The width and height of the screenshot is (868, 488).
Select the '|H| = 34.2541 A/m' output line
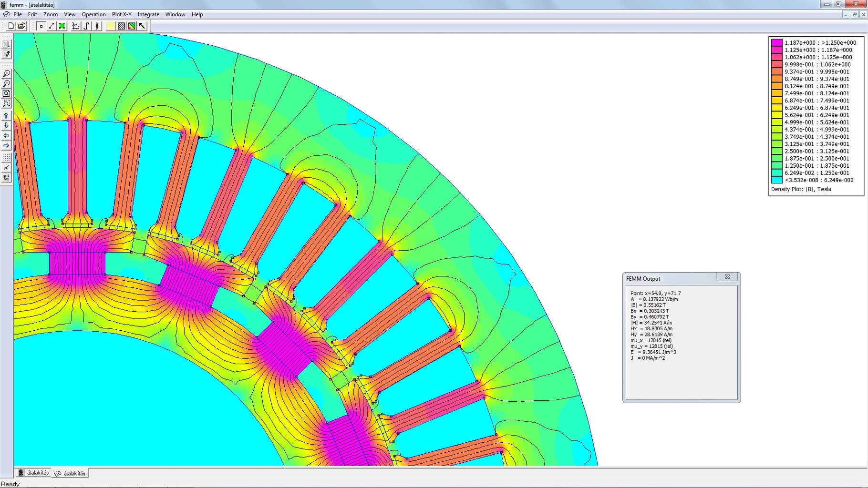[651, 323]
